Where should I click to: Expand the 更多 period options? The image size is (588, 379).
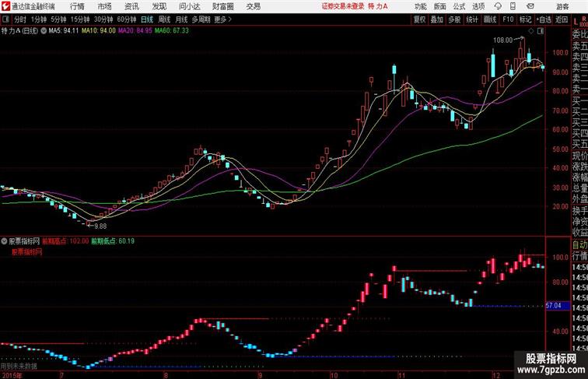point(222,19)
